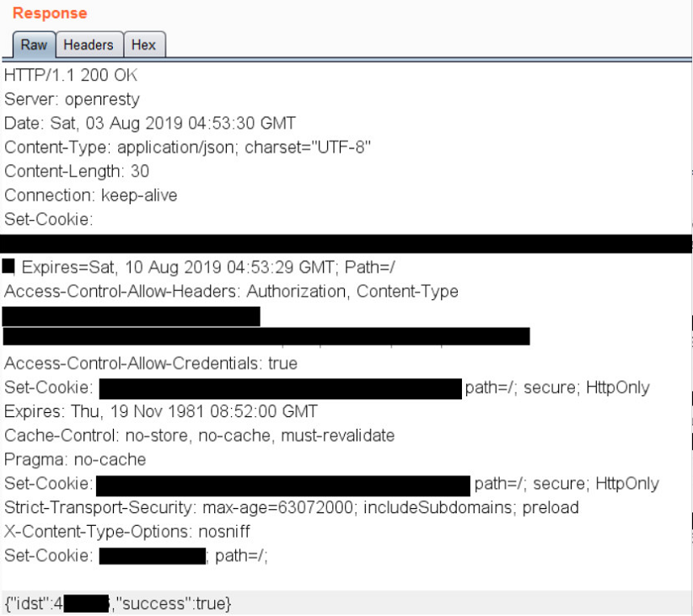693x616 pixels.
Task: Click the Content-Type application/json line
Action: (187, 147)
